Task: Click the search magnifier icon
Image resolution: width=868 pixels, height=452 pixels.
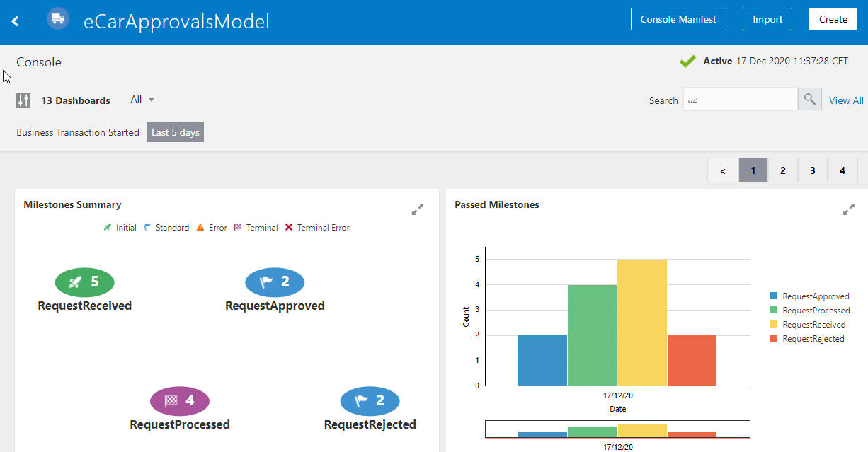Action: pyautogui.click(x=809, y=98)
